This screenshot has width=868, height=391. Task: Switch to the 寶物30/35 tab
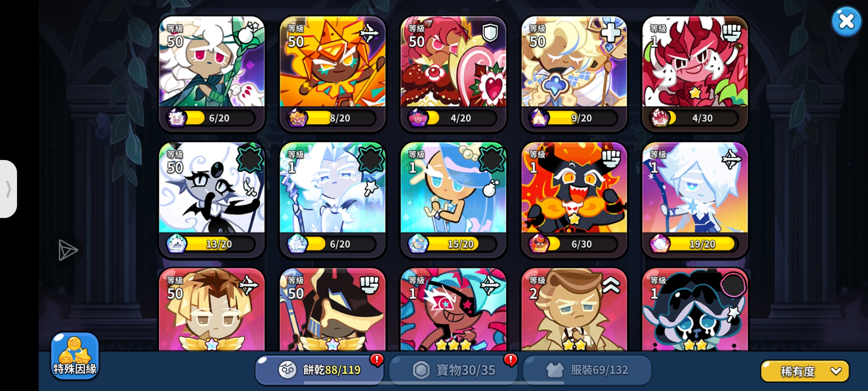454,370
